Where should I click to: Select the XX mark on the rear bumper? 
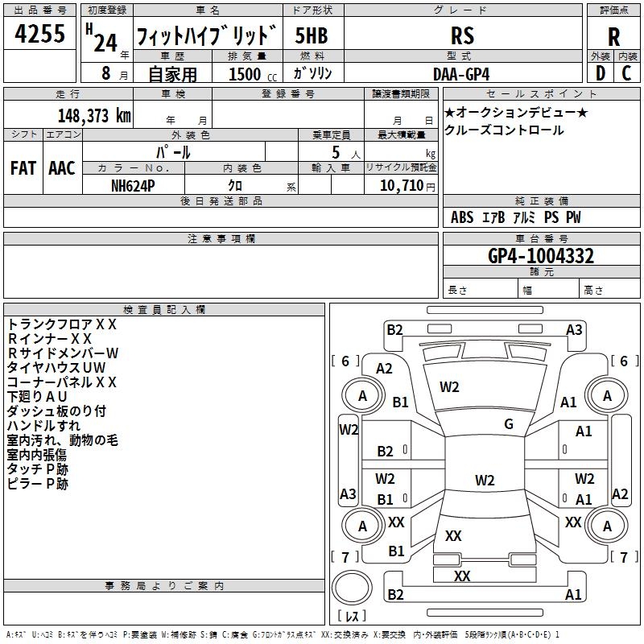point(462,576)
